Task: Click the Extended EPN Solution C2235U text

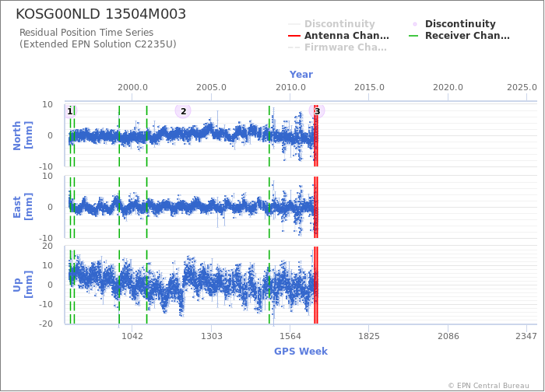Action: click(x=97, y=44)
